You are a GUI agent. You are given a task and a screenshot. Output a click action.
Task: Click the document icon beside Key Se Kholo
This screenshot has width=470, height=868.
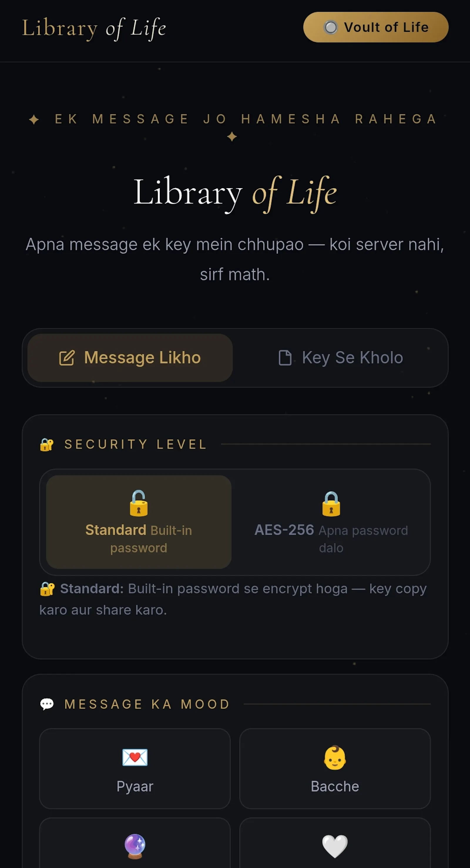[x=285, y=358]
